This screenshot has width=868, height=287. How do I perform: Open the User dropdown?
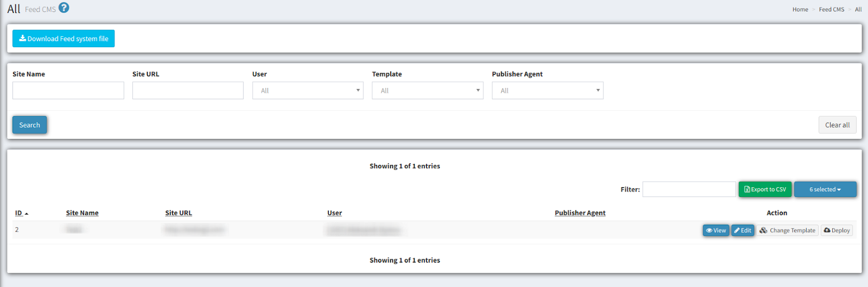[308, 91]
